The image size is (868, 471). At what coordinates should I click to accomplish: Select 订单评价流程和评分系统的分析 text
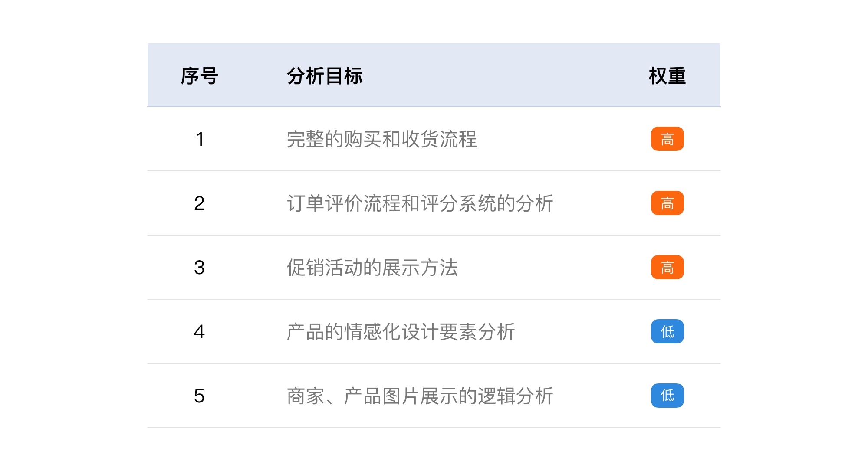[x=420, y=203]
